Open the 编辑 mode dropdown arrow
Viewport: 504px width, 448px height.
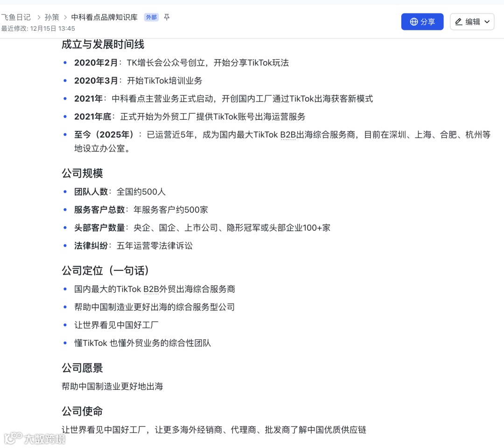[487, 22]
